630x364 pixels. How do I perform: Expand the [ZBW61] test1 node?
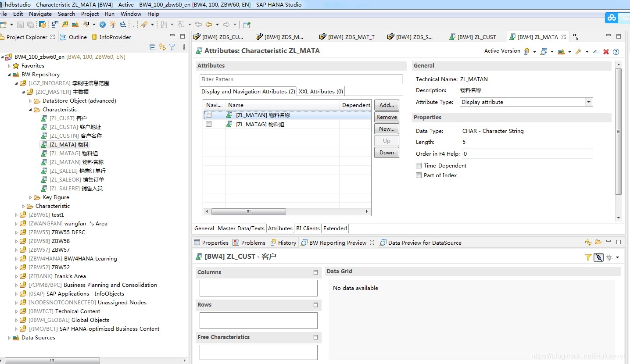(17, 215)
